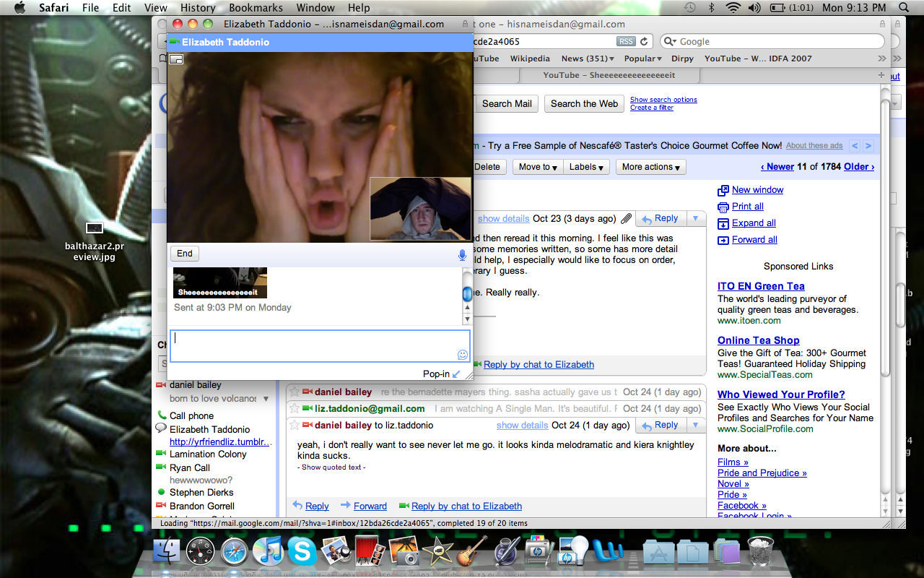Open Skype from the Dock

point(302,551)
